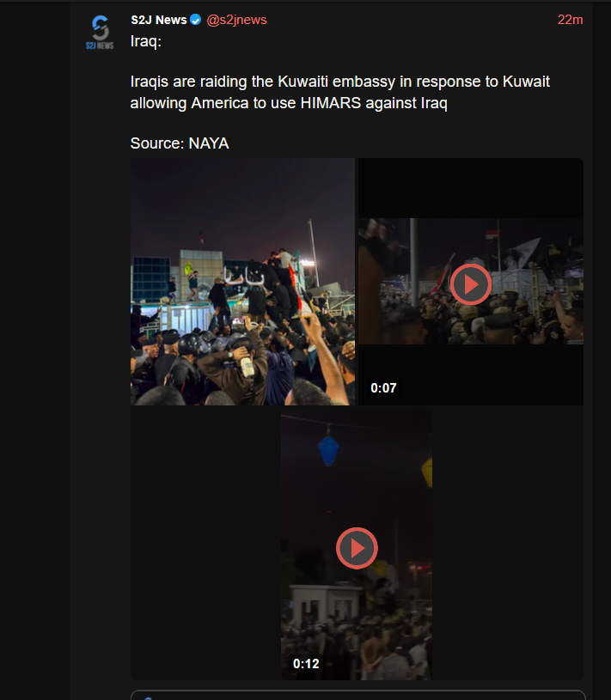Click the blue verified badge icon

pos(195,20)
